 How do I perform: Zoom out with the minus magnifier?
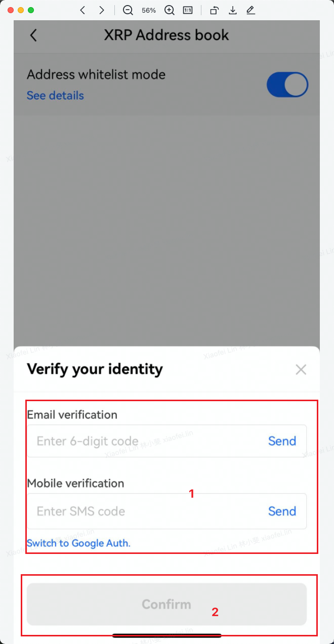[x=128, y=10]
